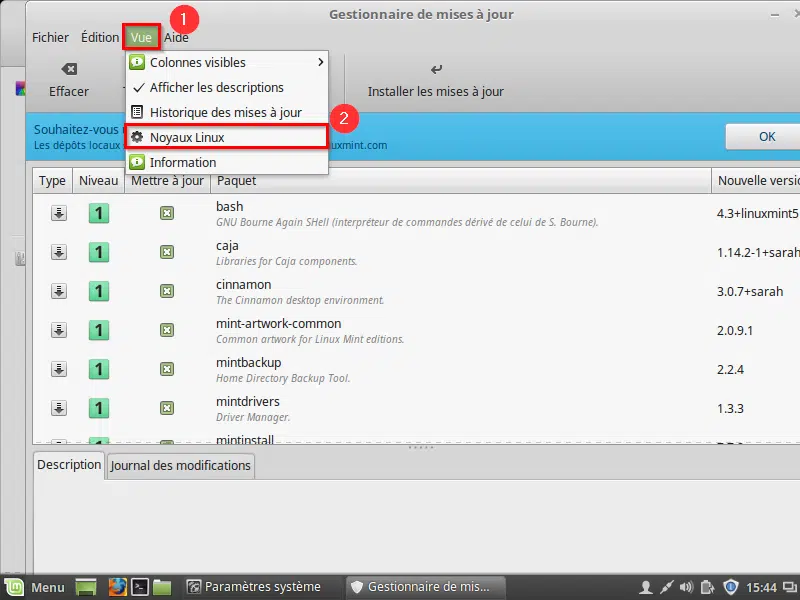Click Installer les mises à jour icon

(x=436, y=69)
